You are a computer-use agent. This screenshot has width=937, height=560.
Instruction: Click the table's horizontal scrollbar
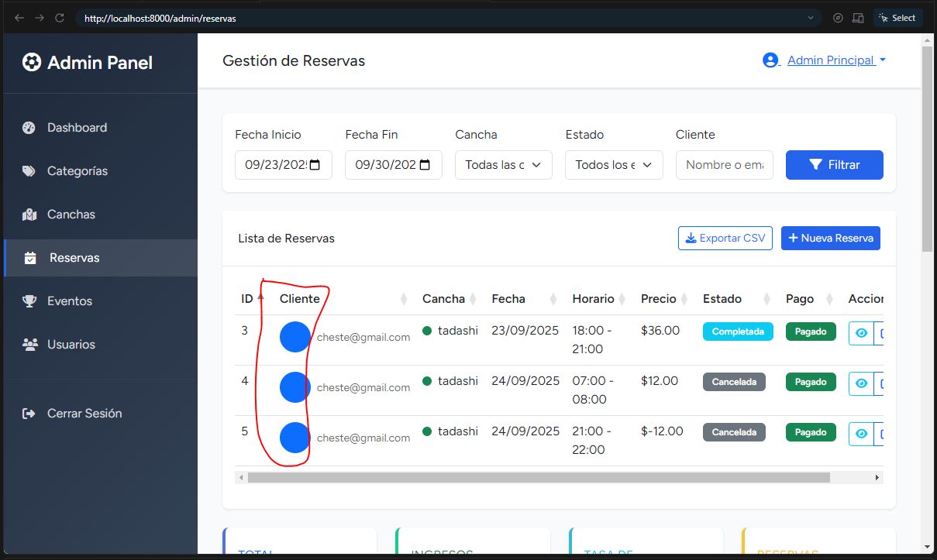click(539, 478)
